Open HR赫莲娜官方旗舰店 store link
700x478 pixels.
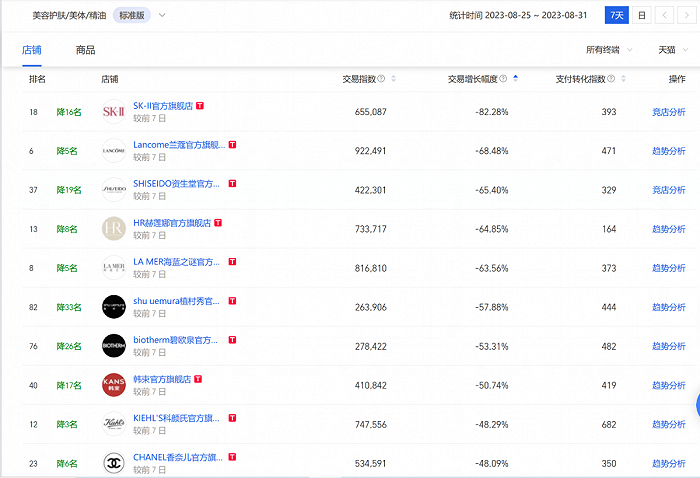172,223
